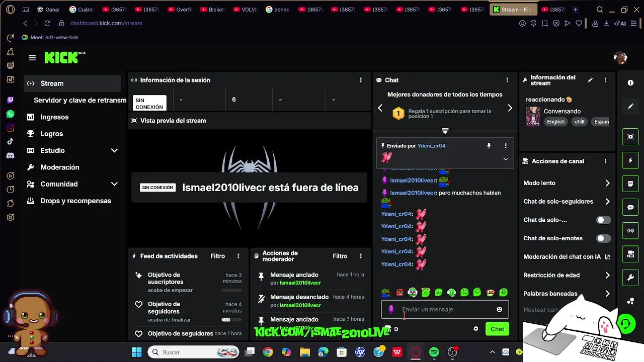644x362 pixels.
Task: Expand the pinned message chevron
Action: point(506,159)
